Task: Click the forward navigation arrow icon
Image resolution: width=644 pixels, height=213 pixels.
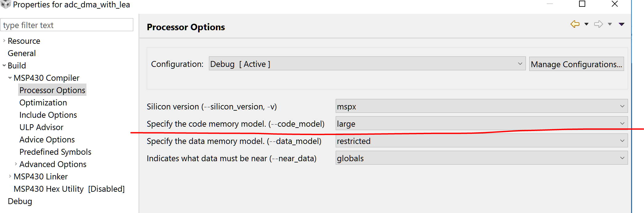Action: [x=598, y=24]
